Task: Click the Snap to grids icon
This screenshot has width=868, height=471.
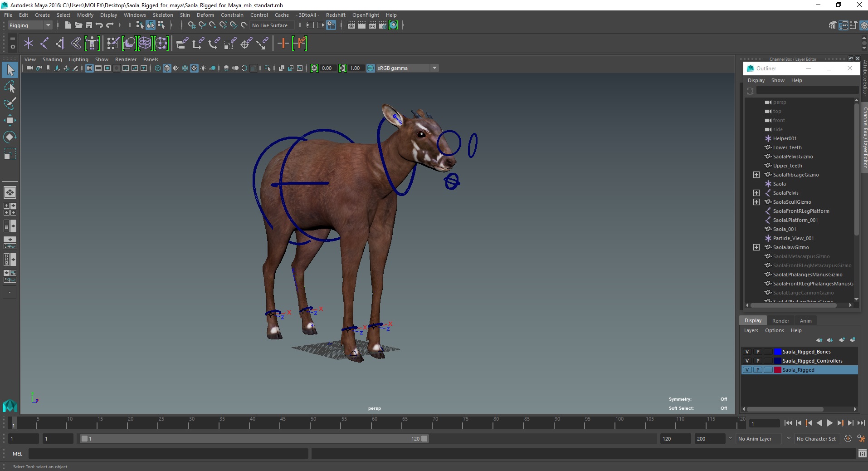Action: [x=191, y=25]
